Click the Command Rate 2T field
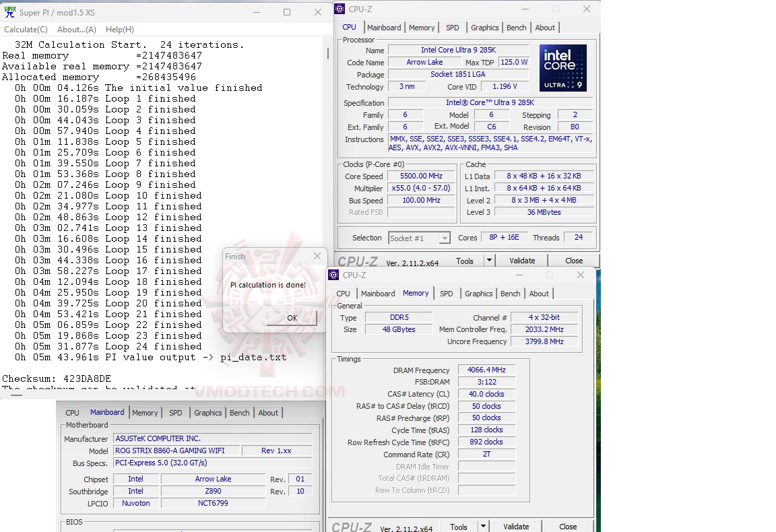The height and width of the screenshot is (532, 776). [486, 455]
